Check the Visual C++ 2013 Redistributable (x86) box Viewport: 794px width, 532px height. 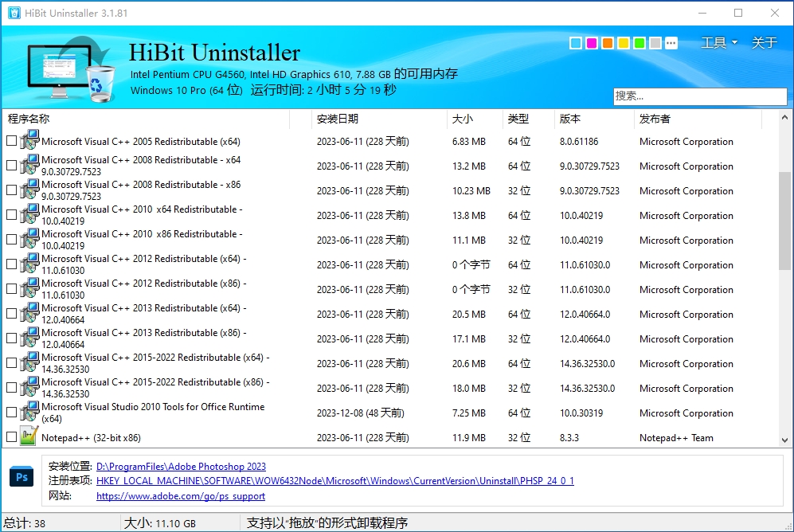[x=11, y=338]
